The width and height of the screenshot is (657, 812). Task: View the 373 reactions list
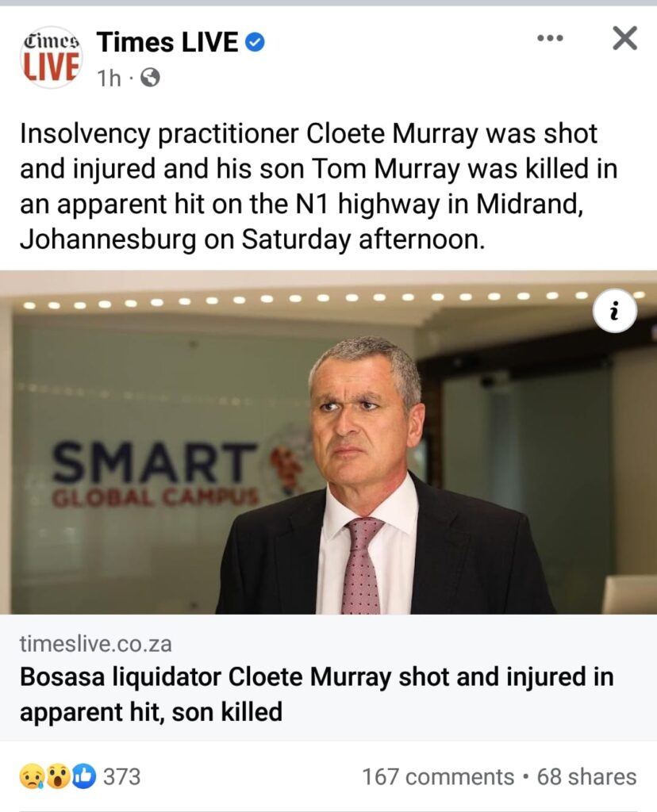coord(121,776)
